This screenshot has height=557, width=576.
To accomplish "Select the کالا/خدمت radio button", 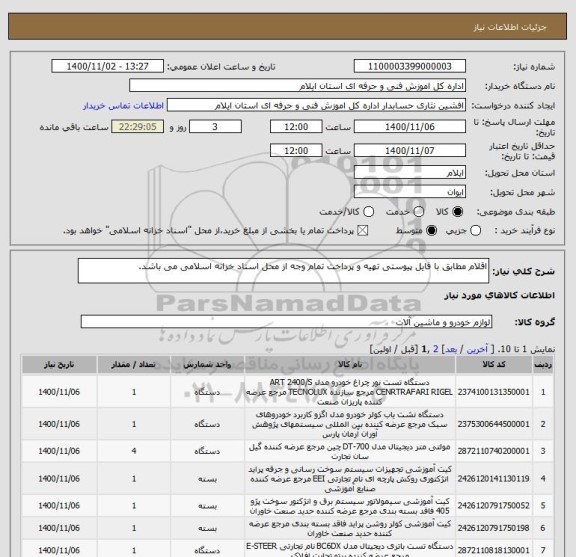I will pyautogui.click(x=368, y=212).
